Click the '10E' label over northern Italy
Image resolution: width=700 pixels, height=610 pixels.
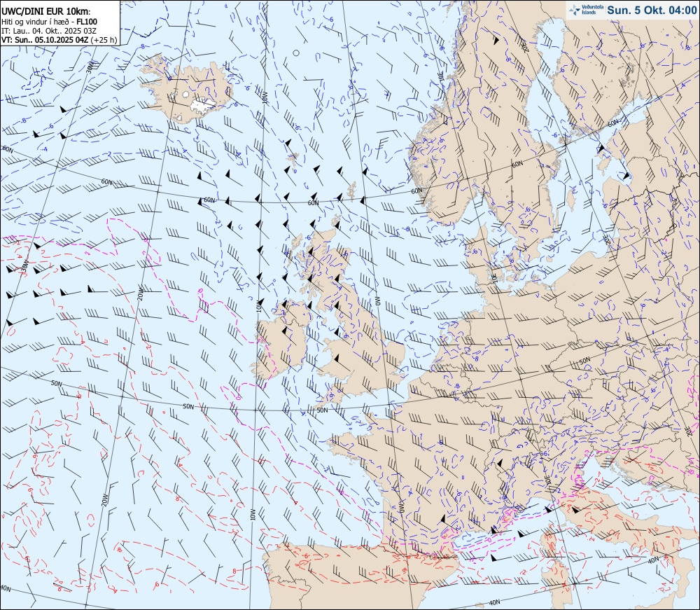547,481
